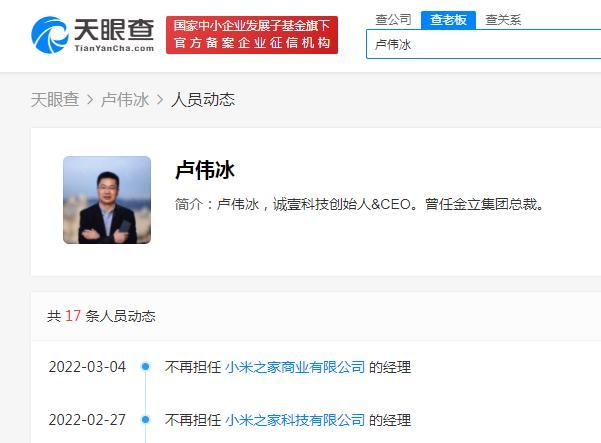Click the Tianyancha blue eye logo

[49, 34]
